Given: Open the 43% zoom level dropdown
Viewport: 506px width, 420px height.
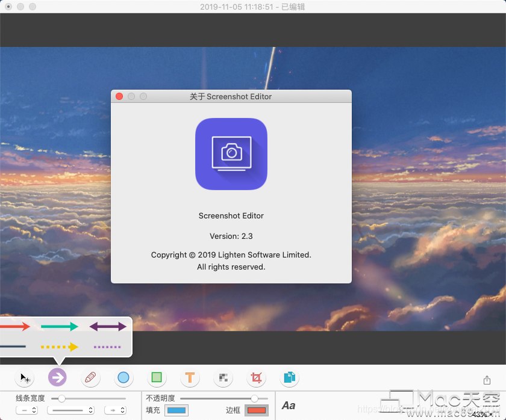Looking at the screenshot, I should coord(482,415).
